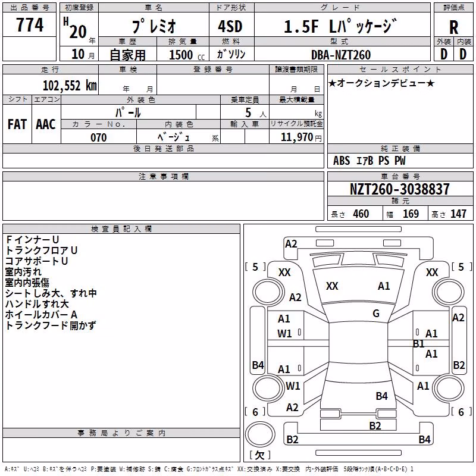Select the recycle deposit 11,970円
The image size is (476, 476).
click(x=301, y=137)
